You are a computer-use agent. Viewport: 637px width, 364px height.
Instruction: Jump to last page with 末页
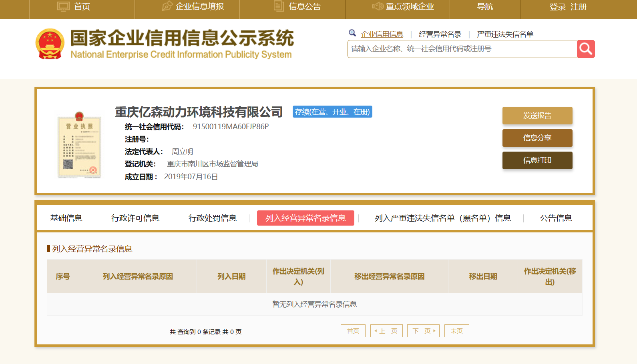[x=457, y=331]
